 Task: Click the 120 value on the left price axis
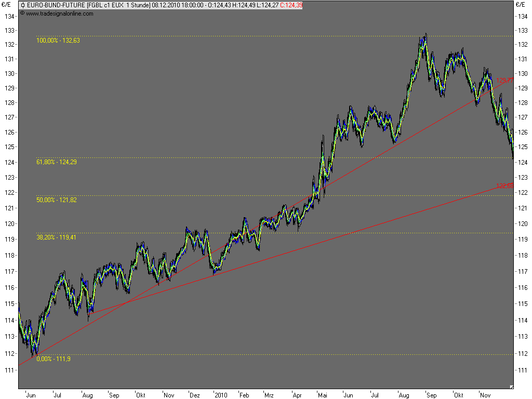[9, 223]
